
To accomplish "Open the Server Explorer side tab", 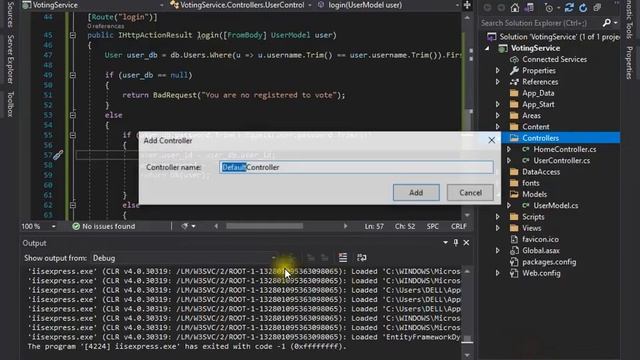I will [11, 59].
